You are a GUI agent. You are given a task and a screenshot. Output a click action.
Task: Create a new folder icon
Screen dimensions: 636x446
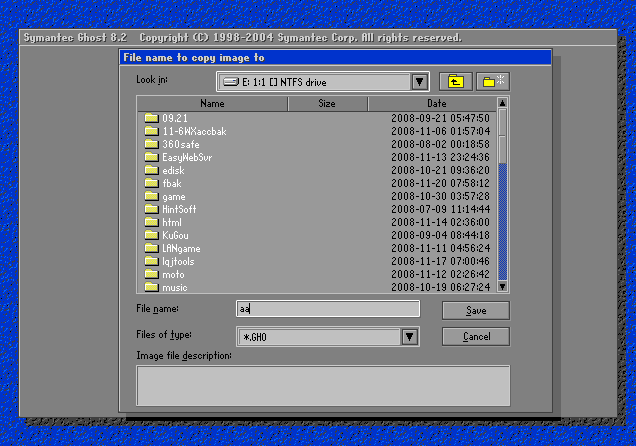click(x=493, y=82)
